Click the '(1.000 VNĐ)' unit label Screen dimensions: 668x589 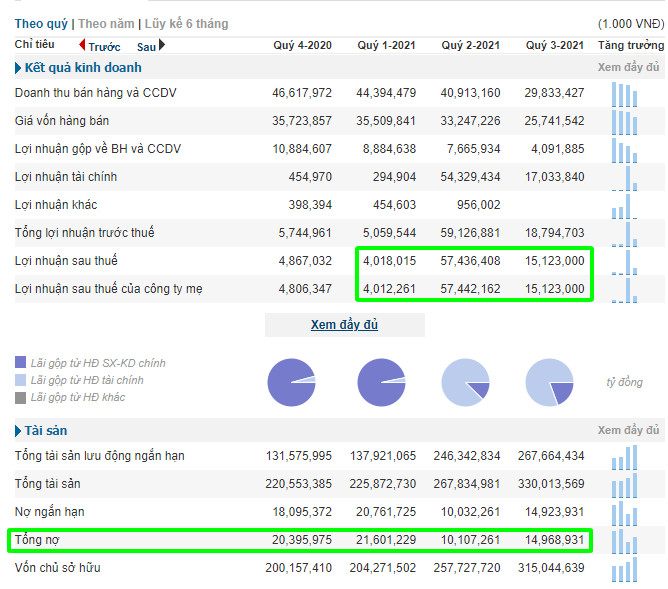[x=631, y=24]
